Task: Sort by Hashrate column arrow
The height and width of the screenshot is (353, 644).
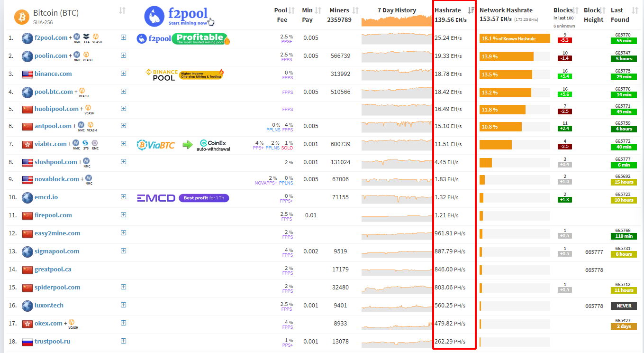Action: (x=471, y=10)
